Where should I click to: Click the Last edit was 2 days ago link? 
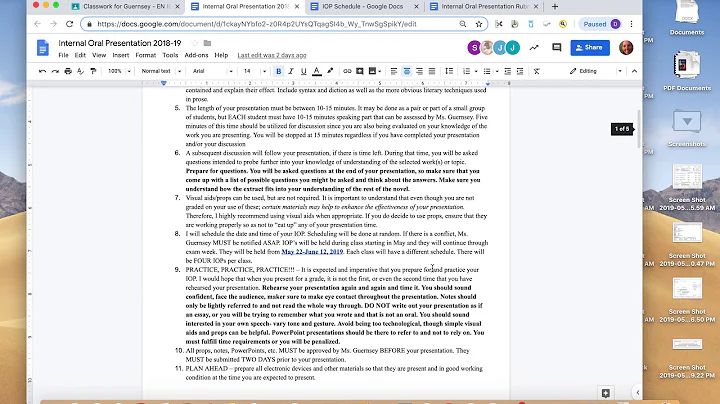[x=272, y=55]
